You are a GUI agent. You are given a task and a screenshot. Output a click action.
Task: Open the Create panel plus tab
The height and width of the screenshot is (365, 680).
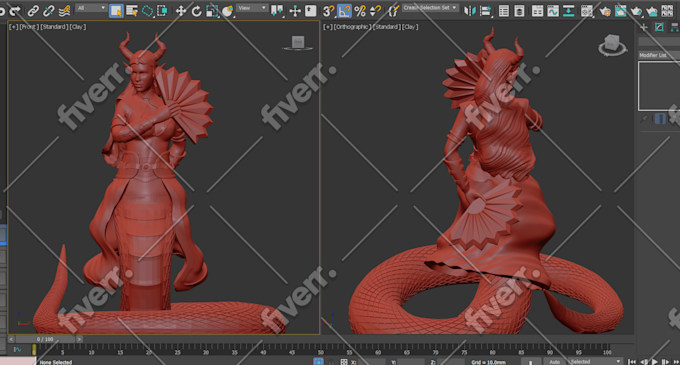pyautogui.click(x=644, y=27)
